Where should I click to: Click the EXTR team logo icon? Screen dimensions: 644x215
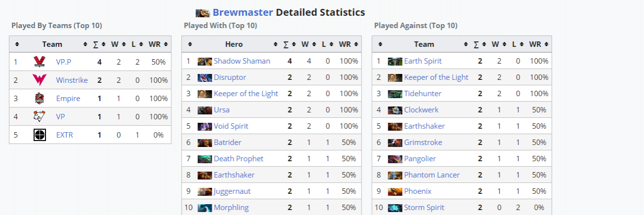[40, 135]
